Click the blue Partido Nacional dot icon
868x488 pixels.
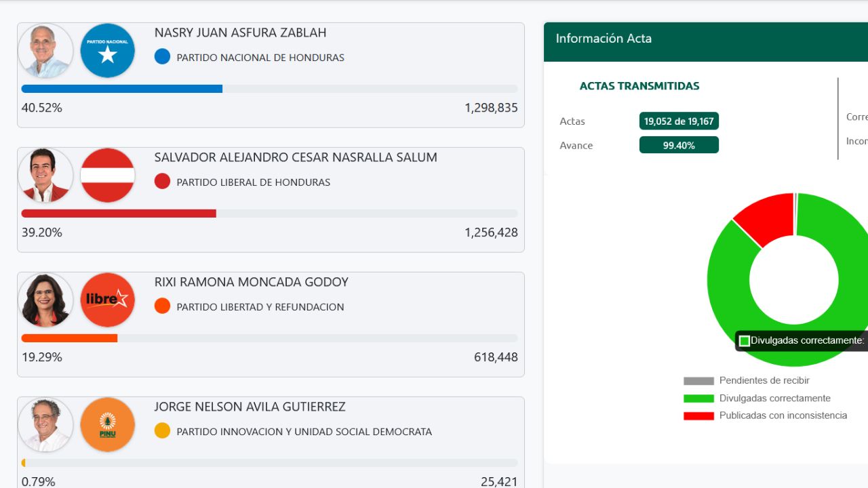pos(162,57)
